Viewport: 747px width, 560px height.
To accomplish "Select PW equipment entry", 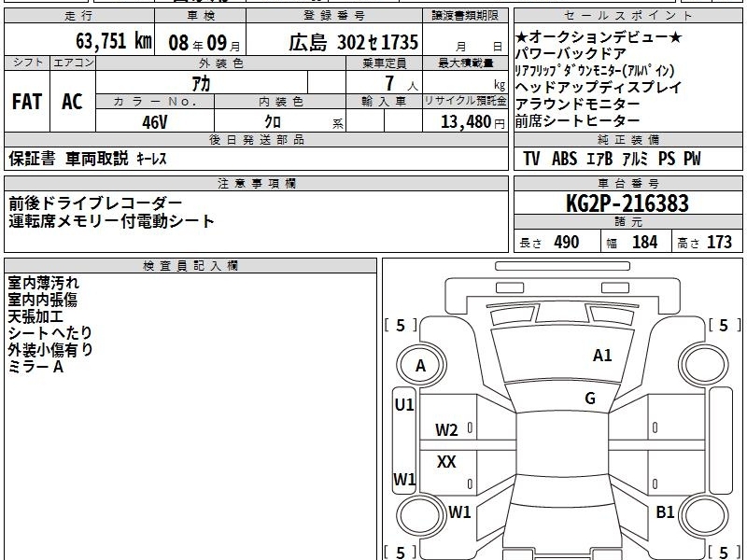I will 692,158.
